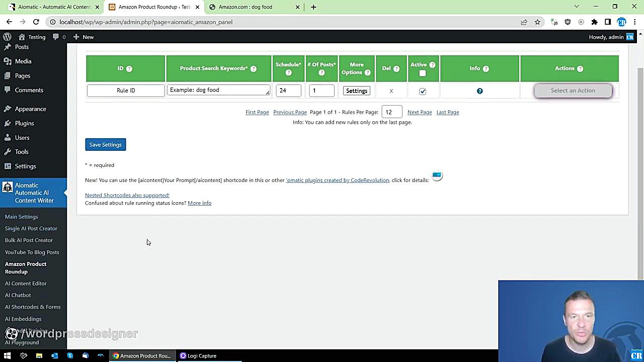Click the help icon next to ID header

(x=129, y=68)
